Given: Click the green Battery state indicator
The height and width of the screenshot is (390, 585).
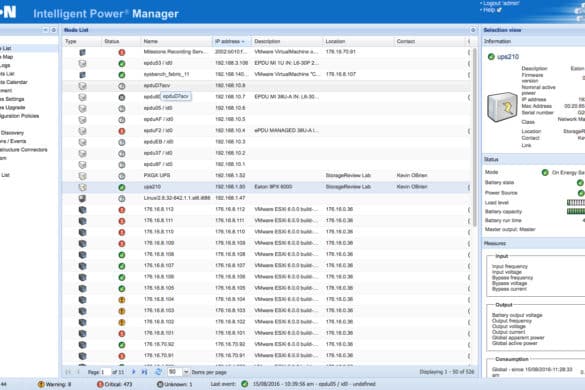Looking at the screenshot, I should coord(580,183).
